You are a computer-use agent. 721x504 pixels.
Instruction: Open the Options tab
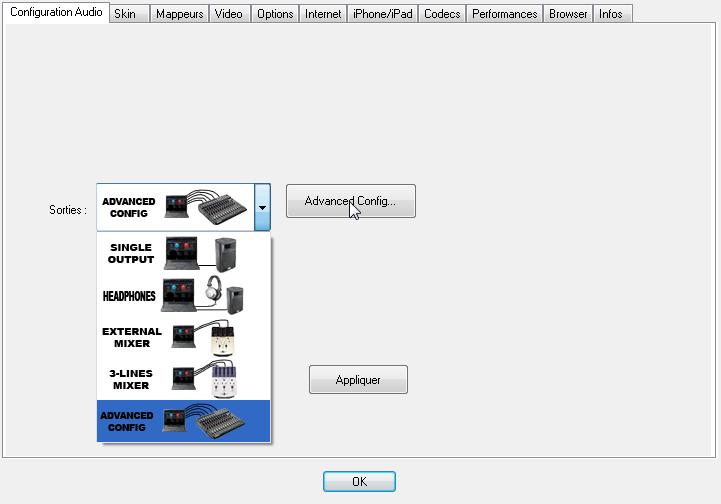coord(275,14)
